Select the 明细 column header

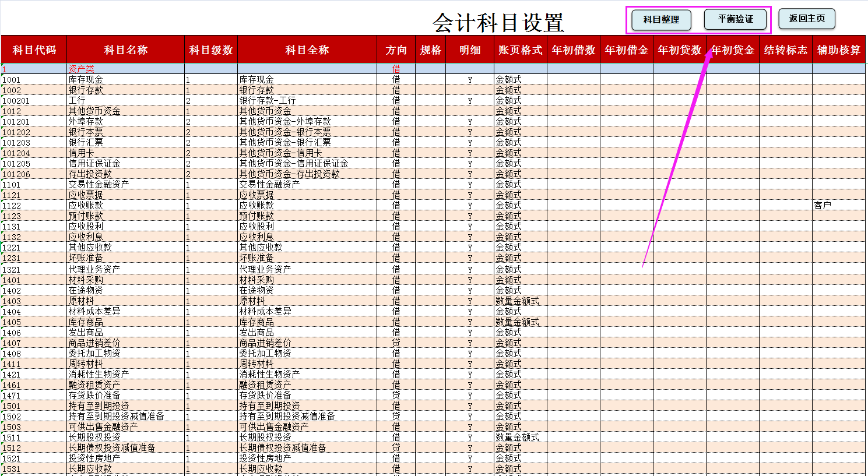click(470, 50)
